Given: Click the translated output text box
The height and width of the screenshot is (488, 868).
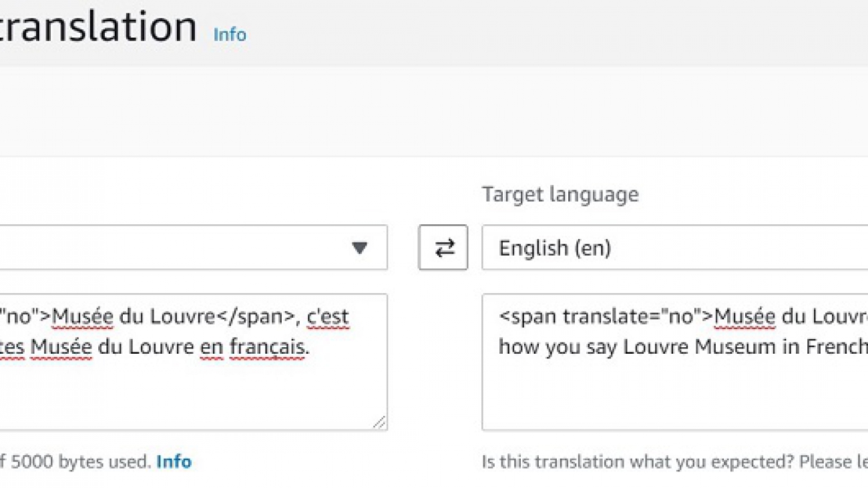Looking at the screenshot, I should click(x=674, y=362).
